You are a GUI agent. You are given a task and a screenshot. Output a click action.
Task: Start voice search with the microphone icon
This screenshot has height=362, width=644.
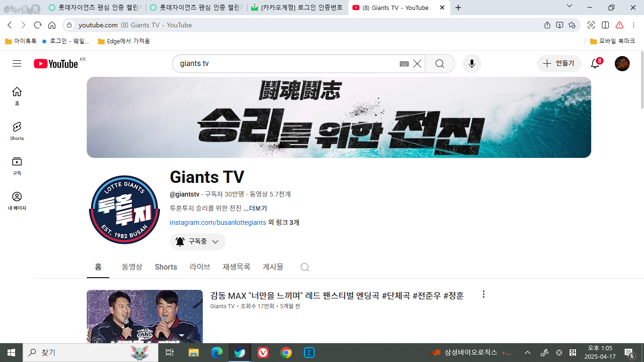click(471, 64)
